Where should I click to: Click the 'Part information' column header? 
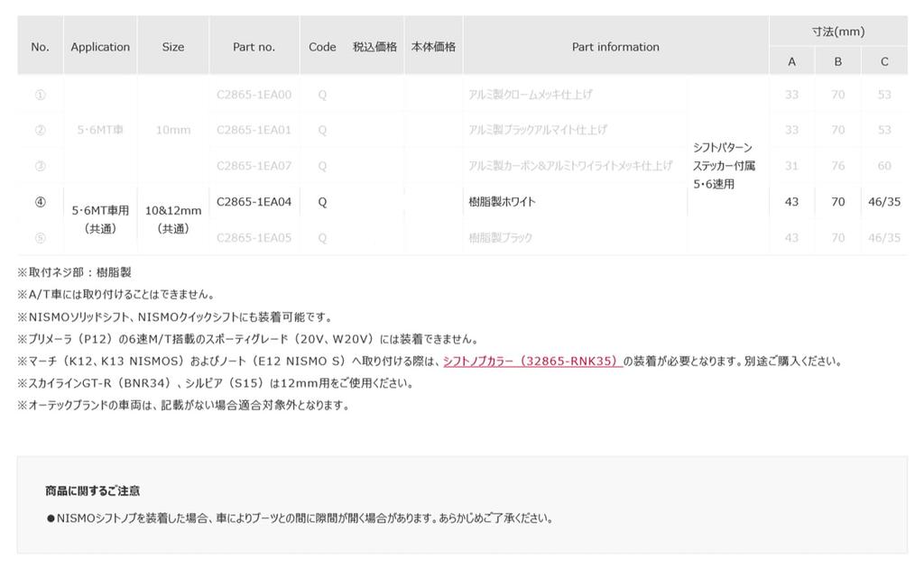click(615, 47)
